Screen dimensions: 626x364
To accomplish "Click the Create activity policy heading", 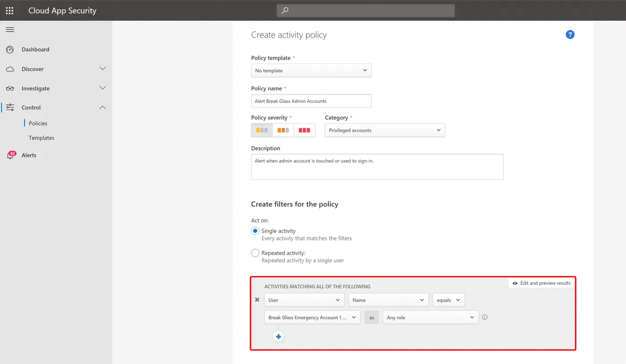I will click(289, 35).
